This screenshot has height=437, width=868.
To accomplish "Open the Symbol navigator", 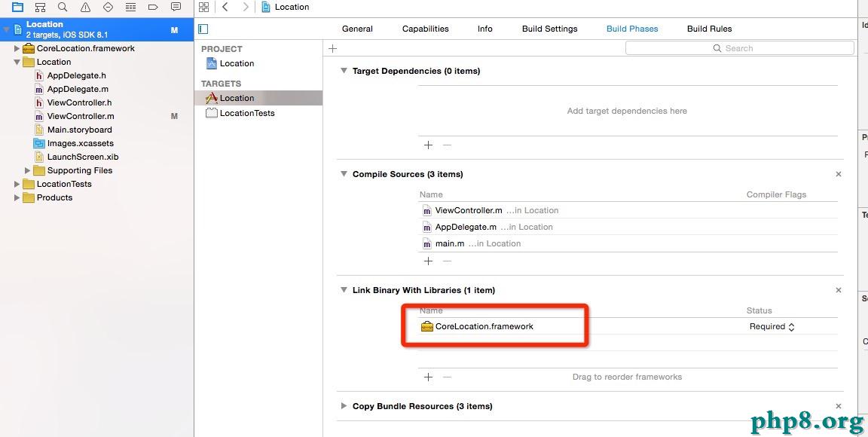I will (40, 7).
